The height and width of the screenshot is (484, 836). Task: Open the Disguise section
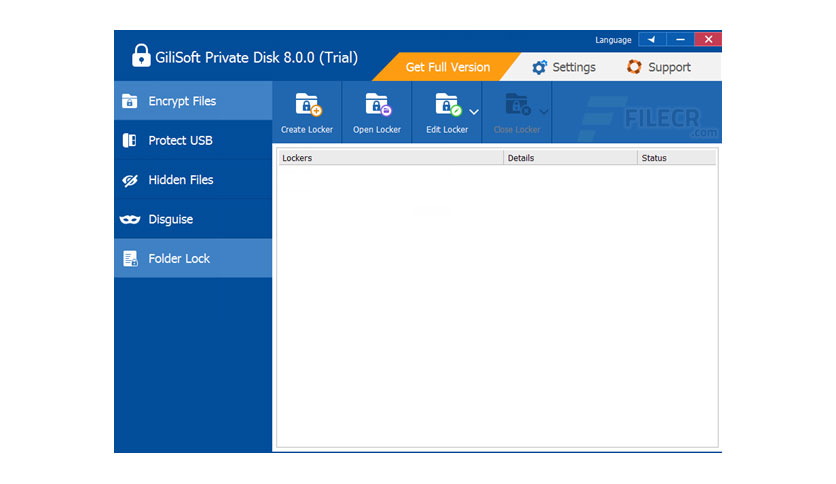coord(193,219)
